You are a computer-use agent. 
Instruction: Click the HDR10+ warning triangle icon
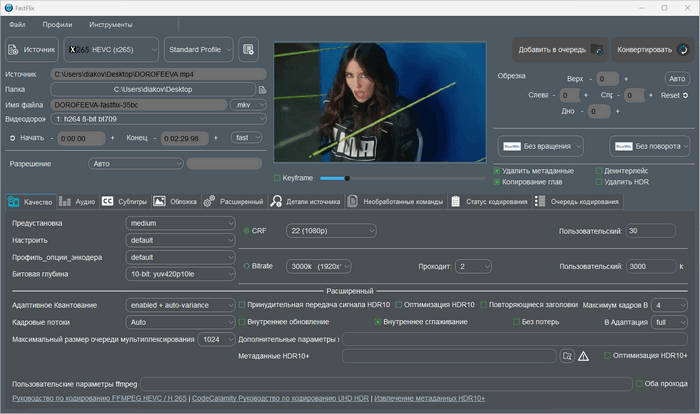point(583,356)
